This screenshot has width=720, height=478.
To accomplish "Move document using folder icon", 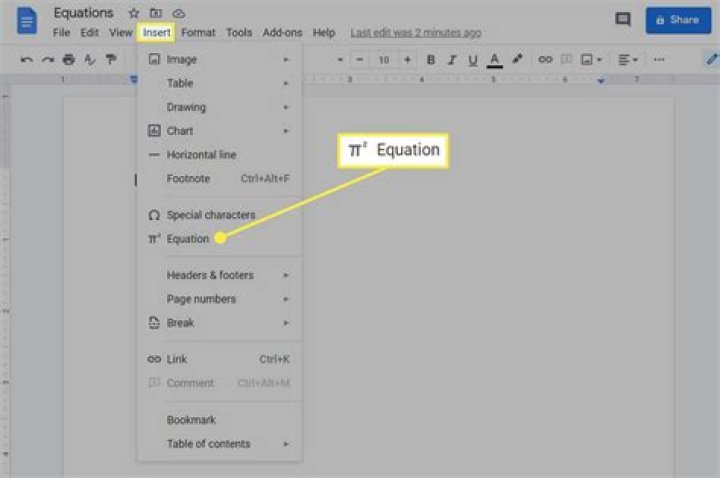I will [156, 13].
